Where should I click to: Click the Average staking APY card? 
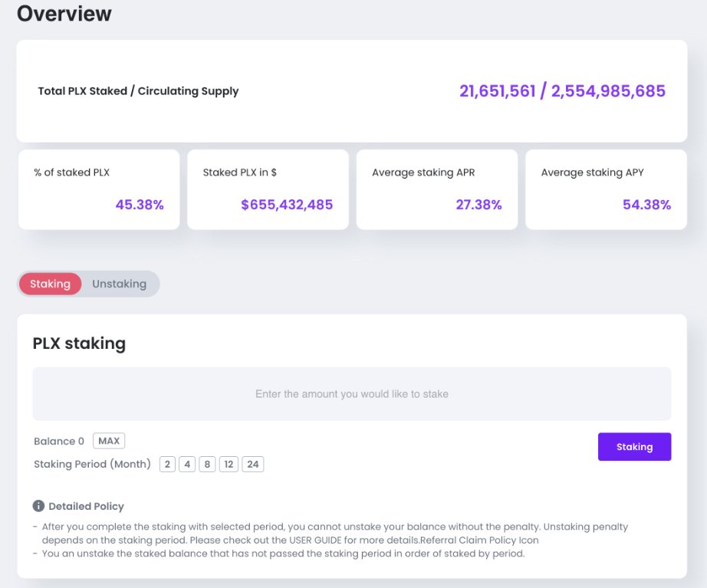click(x=605, y=189)
